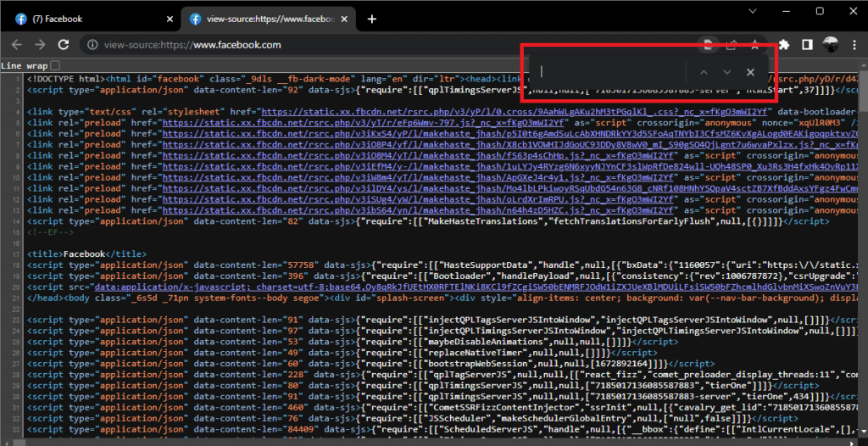The image size is (868, 446).
Task: Bookmark this page with the star icon
Action: 754,45
